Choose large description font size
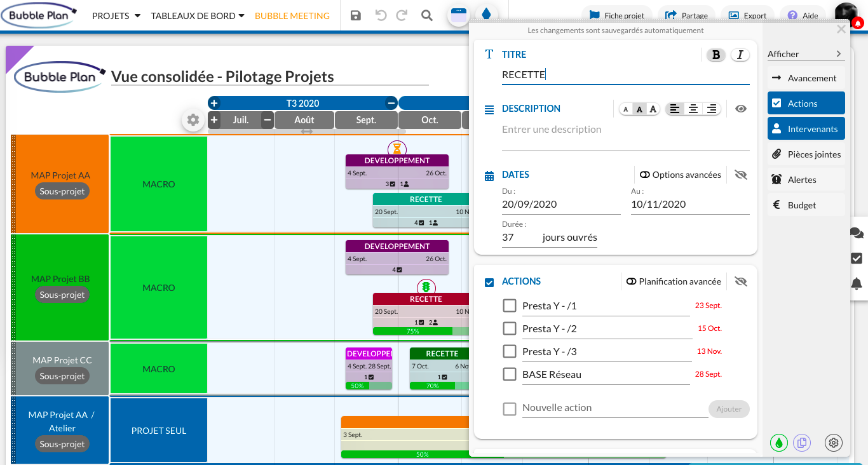Image resolution: width=868 pixels, height=465 pixels. pyautogui.click(x=653, y=109)
